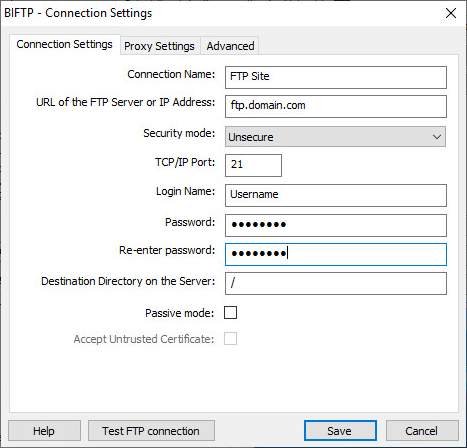Tick the Accept Untrusted Certificate checkbox
Viewport: 467px width, 448px height.
230,339
